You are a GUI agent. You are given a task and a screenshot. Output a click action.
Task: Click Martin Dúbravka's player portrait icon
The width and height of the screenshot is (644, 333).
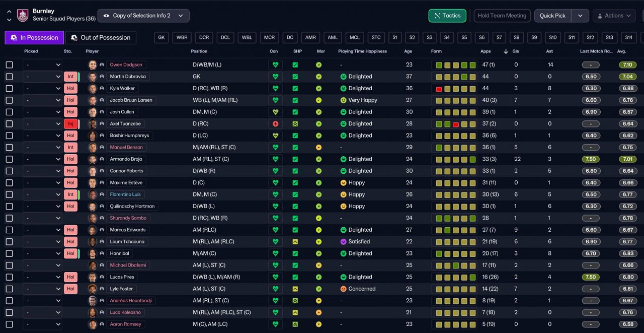pyautogui.click(x=93, y=77)
